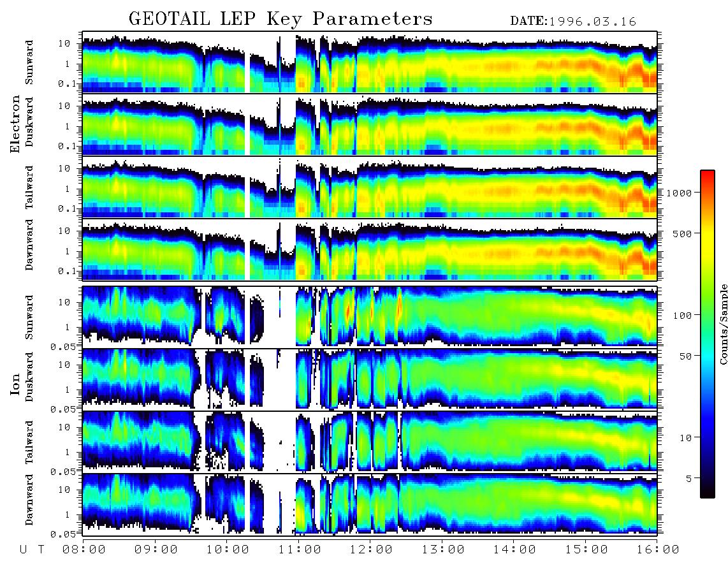The width and height of the screenshot is (728, 561).
Task: Click the "13:00" time tick label
Action: coord(443,550)
